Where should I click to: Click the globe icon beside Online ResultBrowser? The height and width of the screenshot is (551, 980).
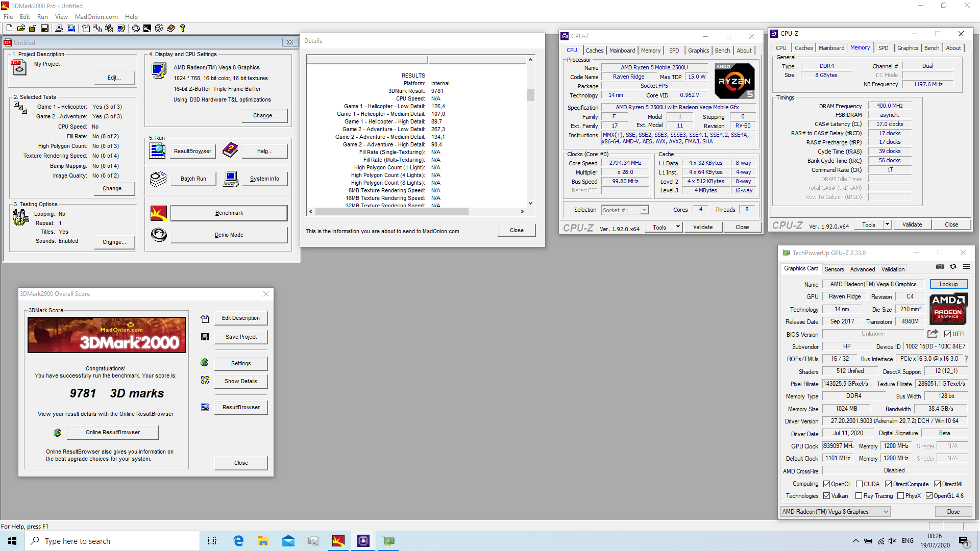(x=57, y=432)
